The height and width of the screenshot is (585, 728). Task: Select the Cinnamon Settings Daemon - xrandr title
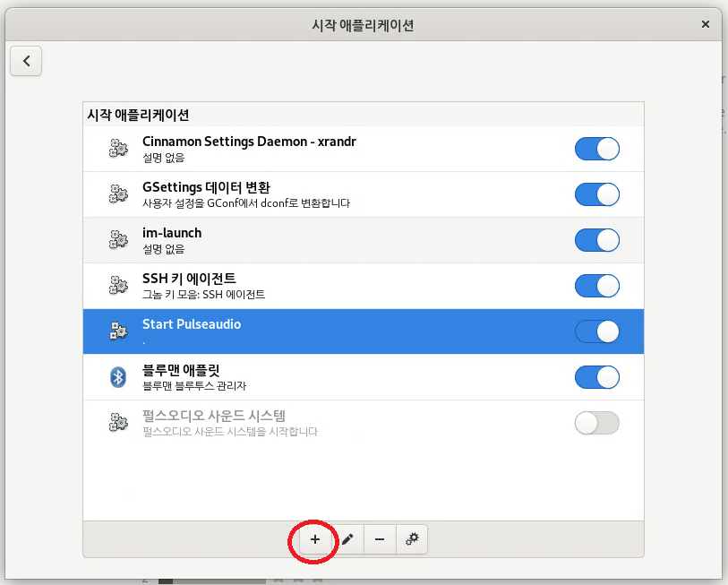249,142
